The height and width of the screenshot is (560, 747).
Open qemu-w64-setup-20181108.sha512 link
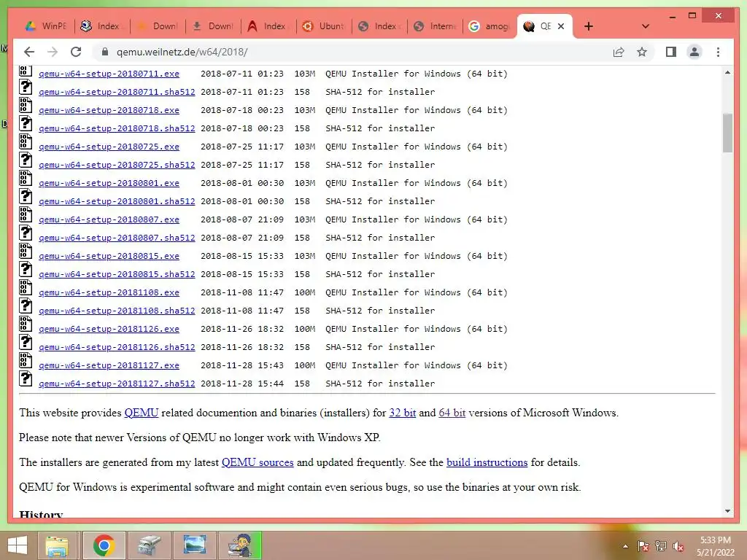point(117,311)
